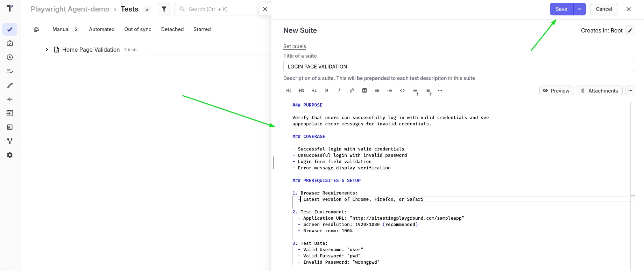
Task: Open Settings gear in left sidebar
Action: coord(10,155)
